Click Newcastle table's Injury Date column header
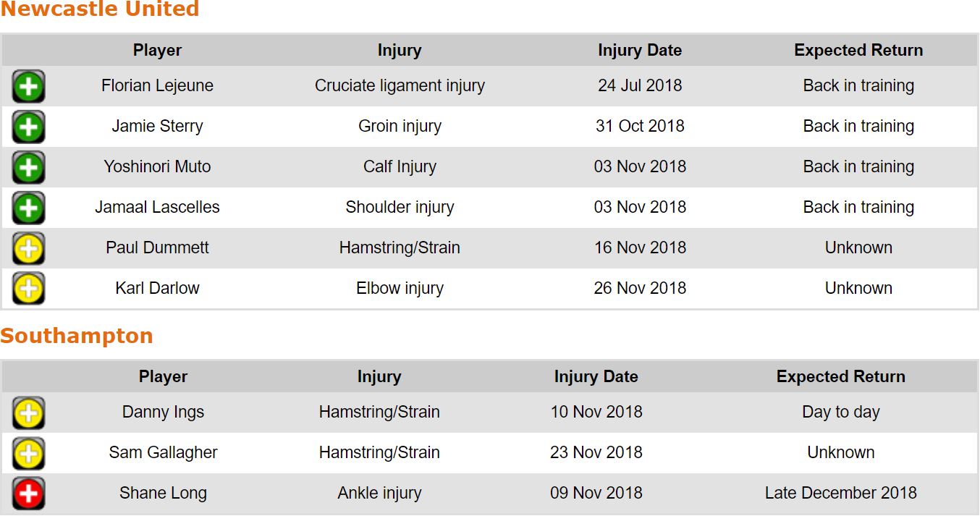The height and width of the screenshot is (516, 980). (640, 51)
